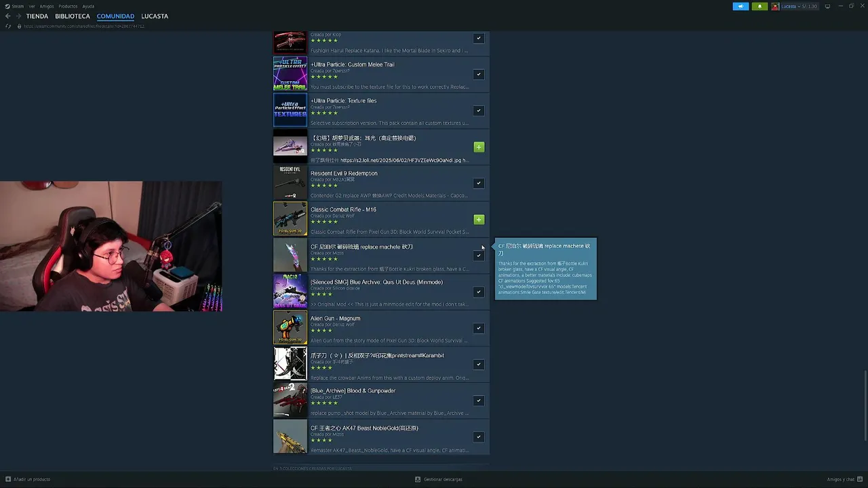Open Ultra Particle Textures thumbnail
868x488 pixels.
290,110
